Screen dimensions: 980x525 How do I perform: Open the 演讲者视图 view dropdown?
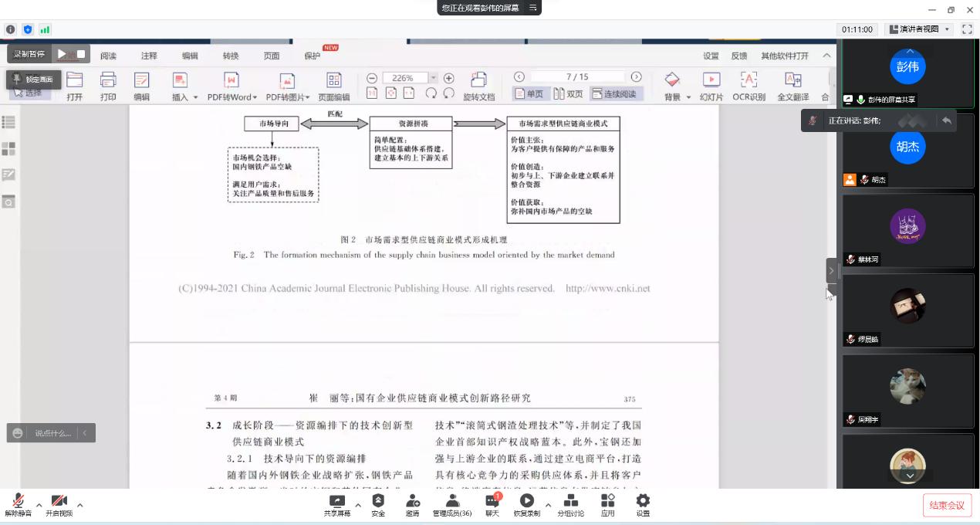(x=920, y=29)
